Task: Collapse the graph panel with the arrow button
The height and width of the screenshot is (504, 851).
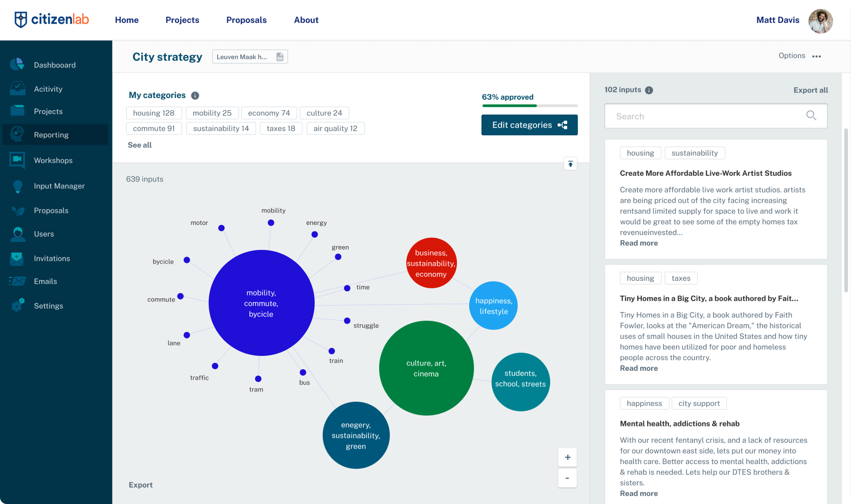Action: click(570, 164)
